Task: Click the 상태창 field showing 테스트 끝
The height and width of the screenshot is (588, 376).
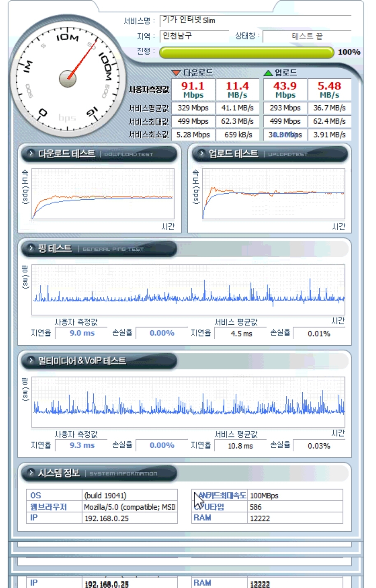Action: pyautogui.click(x=307, y=36)
